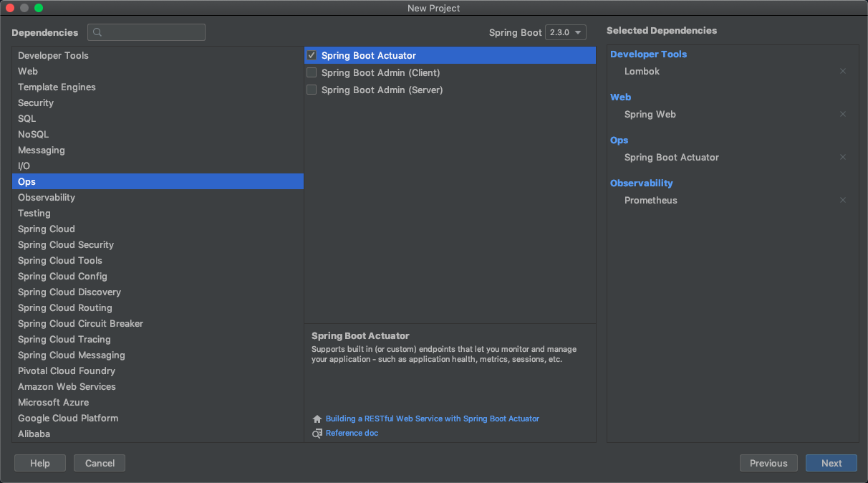The height and width of the screenshot is (483, 868).
Task: Select Spring Cloud Tools category
Action: 158,260
